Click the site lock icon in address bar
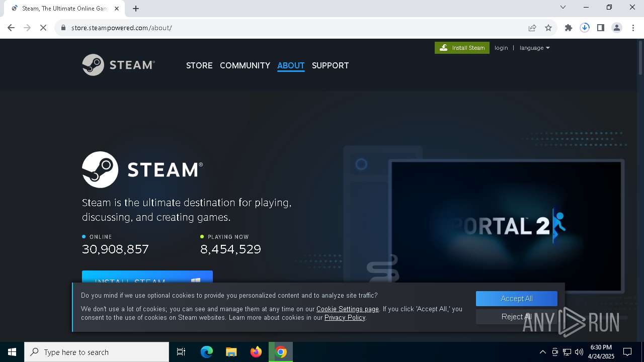This screenshot has height=362, width=644. coord(63,28)
